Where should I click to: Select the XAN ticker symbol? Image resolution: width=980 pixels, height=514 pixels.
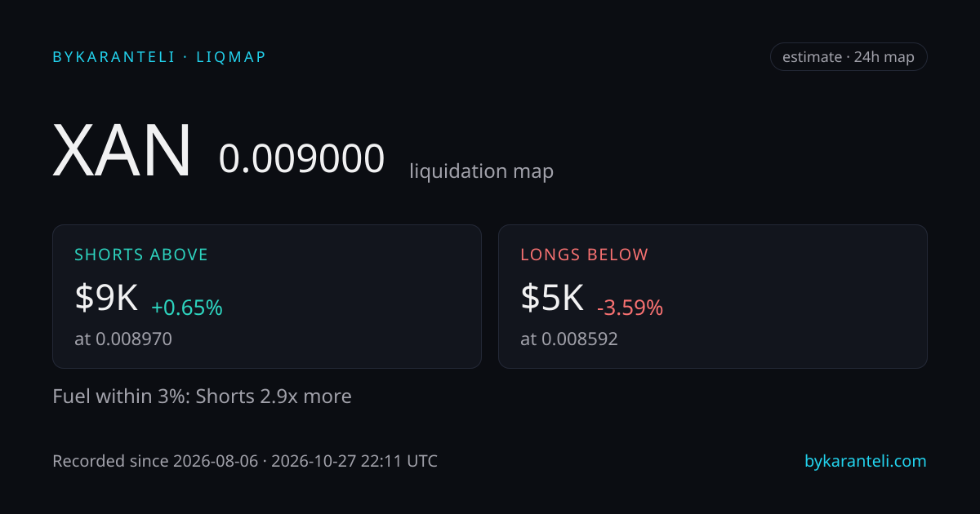click(x=122, y=151)
